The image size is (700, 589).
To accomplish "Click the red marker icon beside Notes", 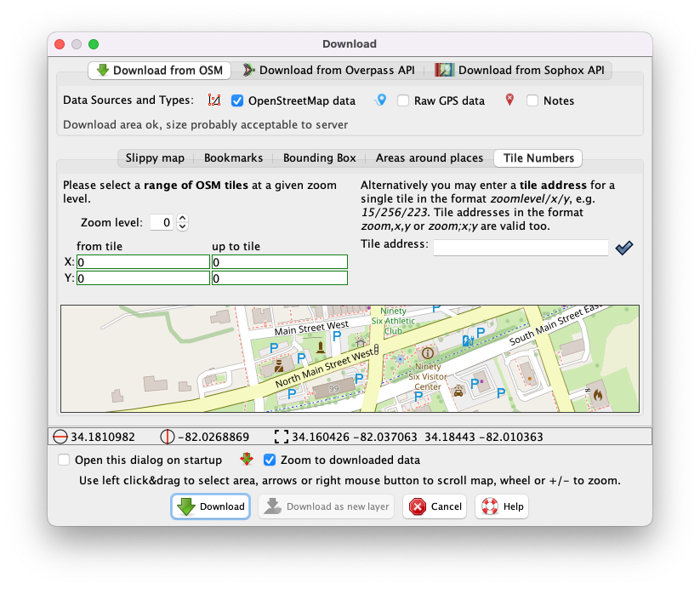I will pos(508,100).
